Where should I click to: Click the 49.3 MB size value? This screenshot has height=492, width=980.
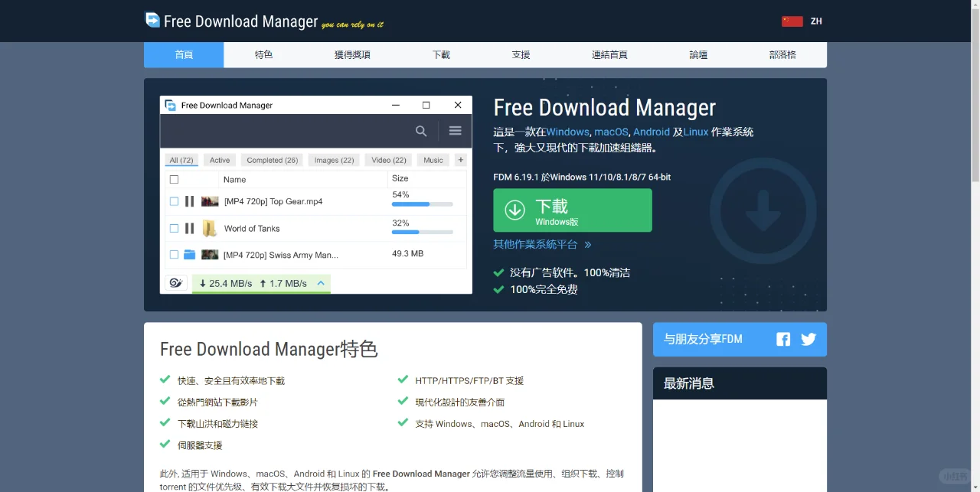(407, 253)
